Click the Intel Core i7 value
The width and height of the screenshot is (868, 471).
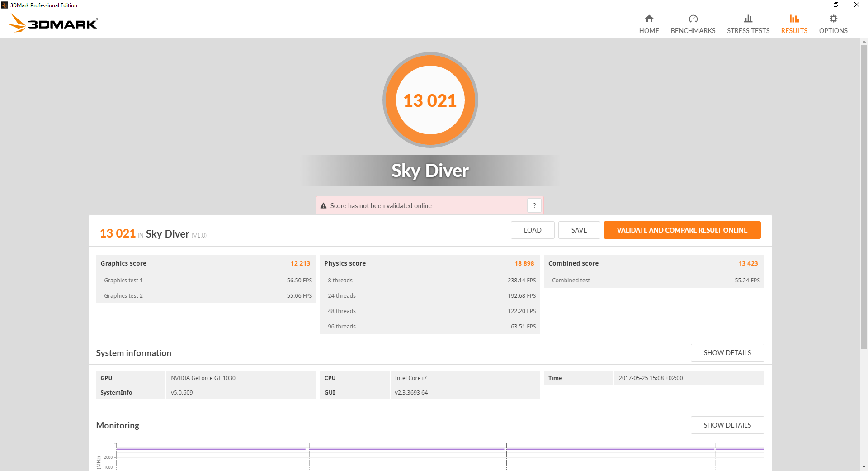pos(410,378)
